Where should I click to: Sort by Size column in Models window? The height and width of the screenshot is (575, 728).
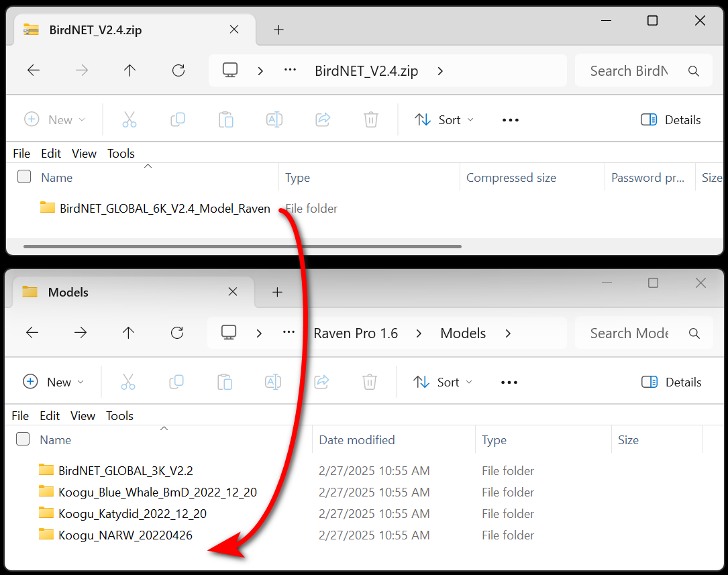628,439
